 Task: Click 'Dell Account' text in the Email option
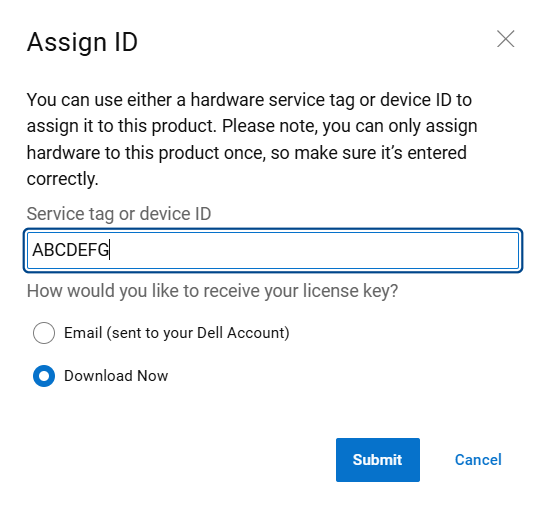point(243,333)
